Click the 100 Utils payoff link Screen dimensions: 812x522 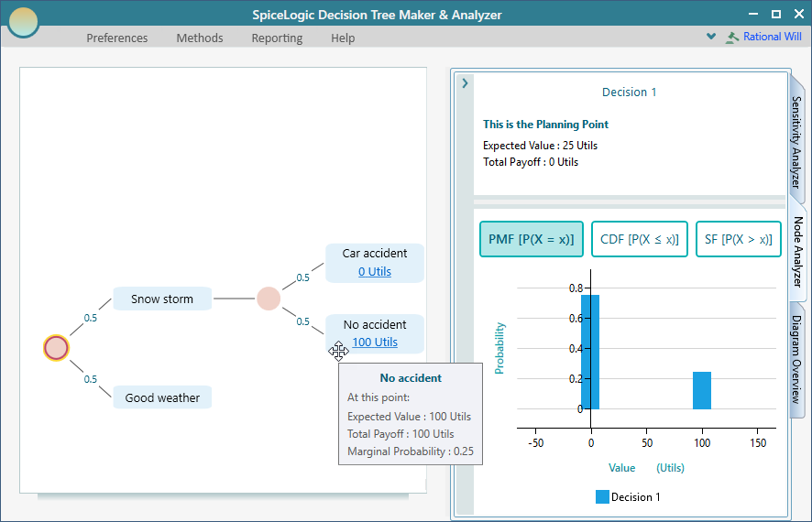[375, 343]
